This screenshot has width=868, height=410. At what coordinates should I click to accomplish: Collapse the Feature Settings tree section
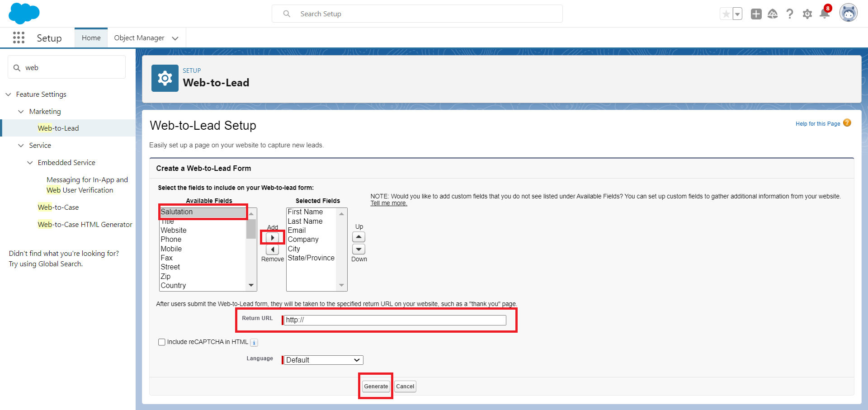pos(8,94)
